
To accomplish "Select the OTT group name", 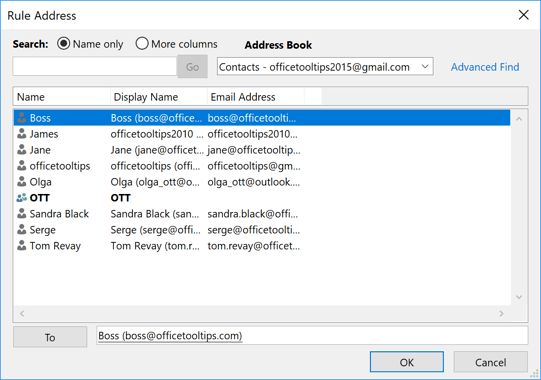I will point(39,198).
